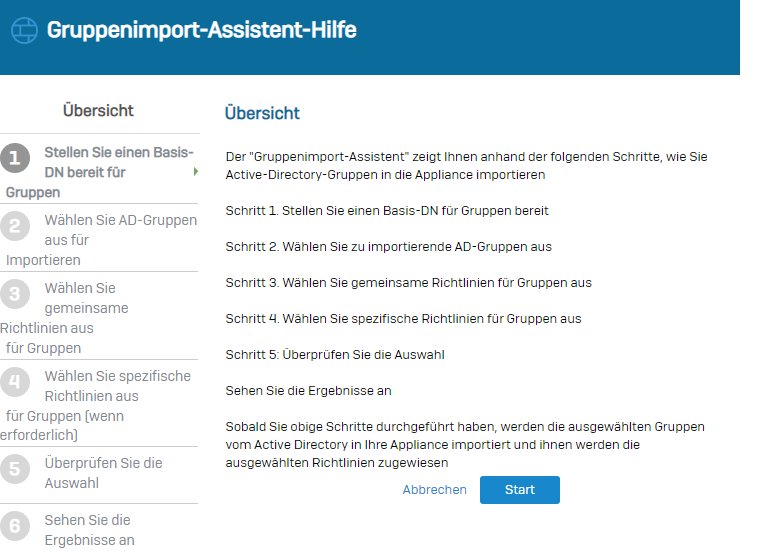Open 'Stellen Sie einen Basis-DN bereit' step
The width and height of the screenshot is (761, 559).
tap(99, 172)
